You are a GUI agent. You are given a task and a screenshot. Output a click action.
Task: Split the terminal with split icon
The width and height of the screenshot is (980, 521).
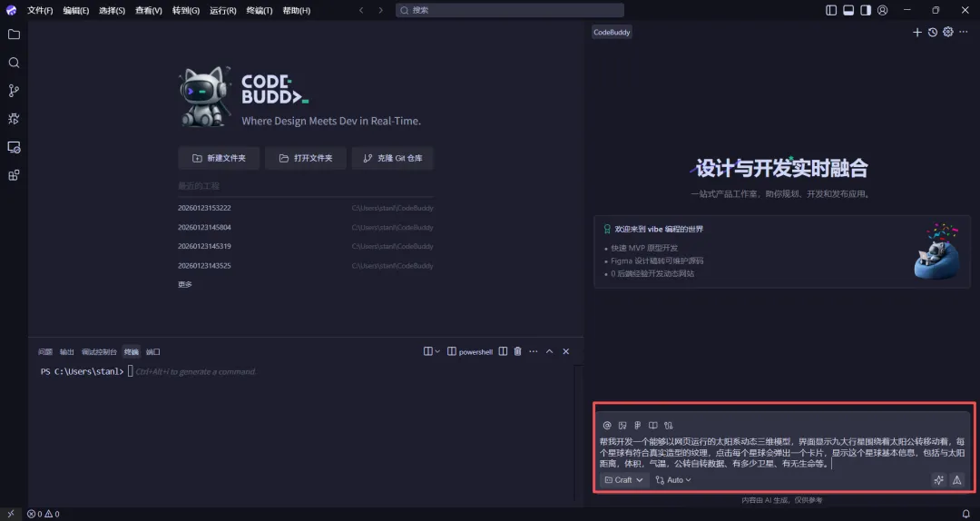(x=503, y=351)
